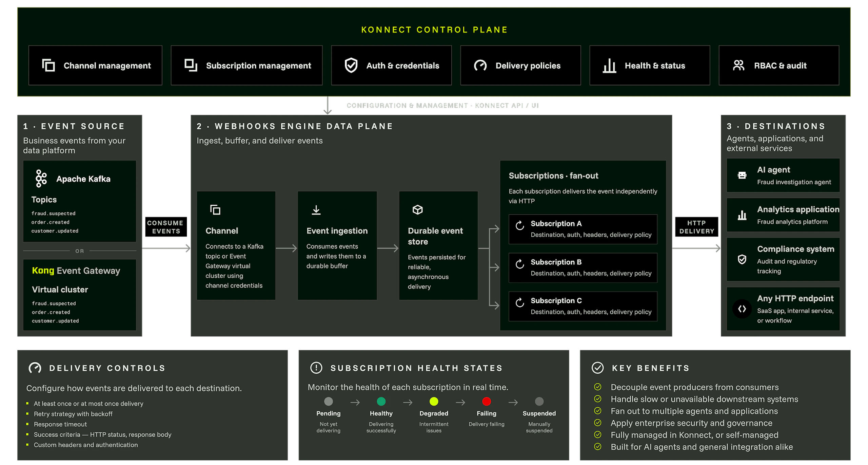This screenshot has height=465, width=868.
Task: Click the Event ingestion download icon
Action: point(316,210)
